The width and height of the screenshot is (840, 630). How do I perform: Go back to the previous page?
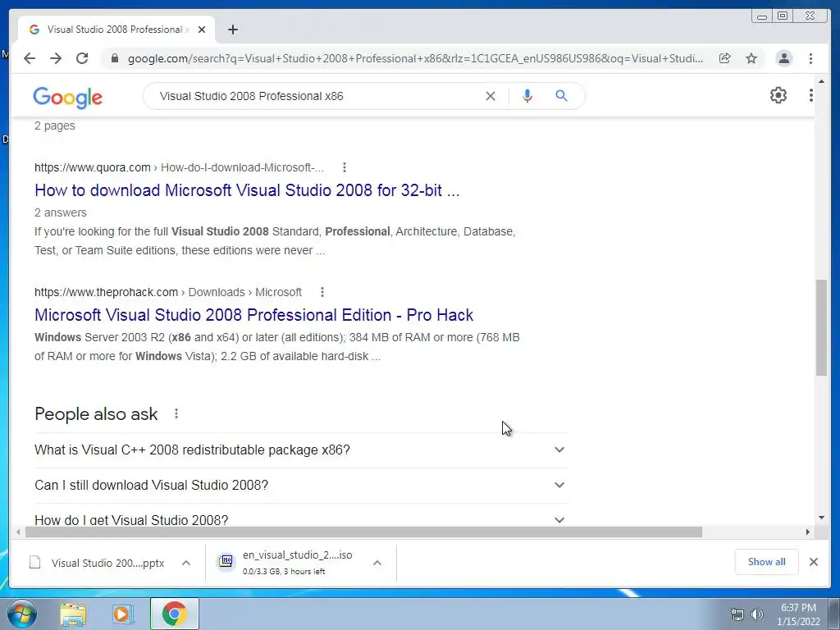pyautogui.click(x=30, y=58)
